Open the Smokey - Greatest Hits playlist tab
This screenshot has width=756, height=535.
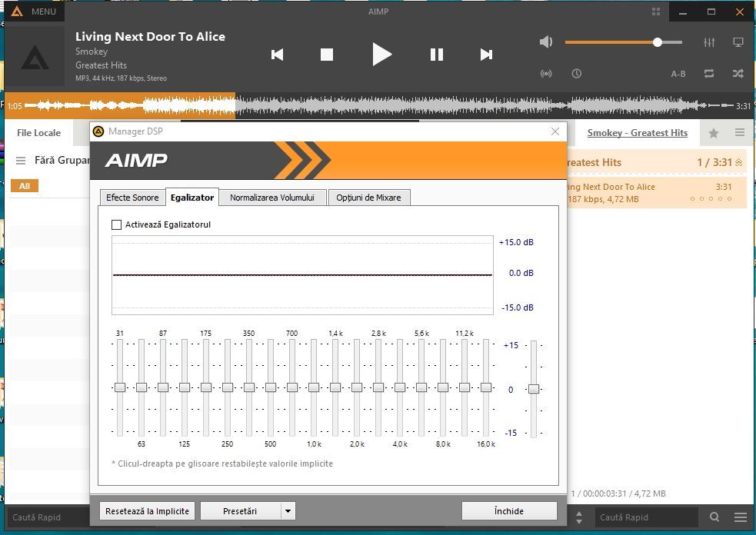point(638,133)
